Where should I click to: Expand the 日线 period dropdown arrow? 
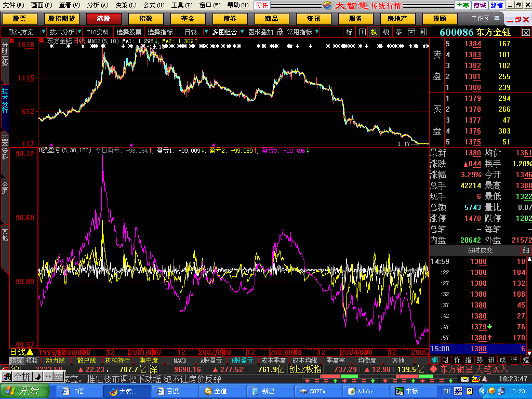206,32
